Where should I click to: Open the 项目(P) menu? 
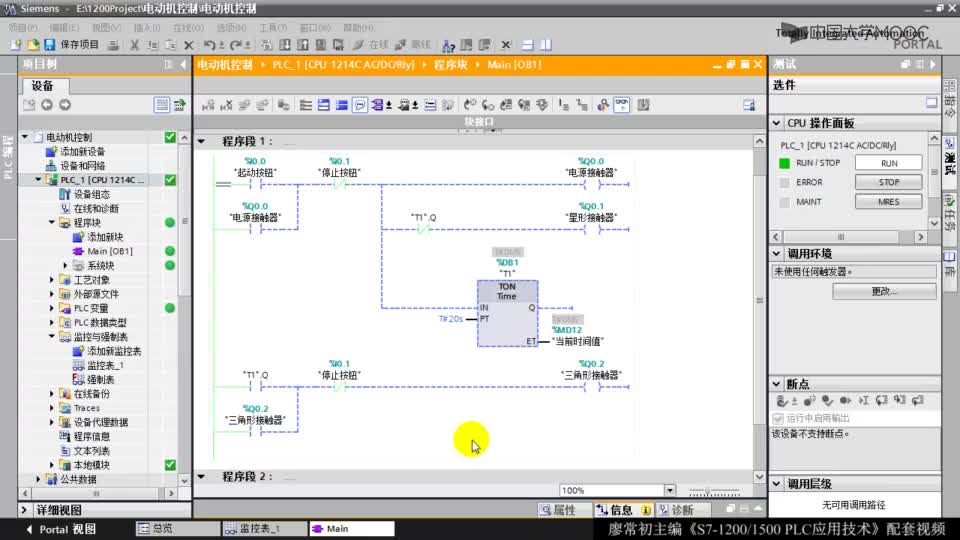point(23,28)
